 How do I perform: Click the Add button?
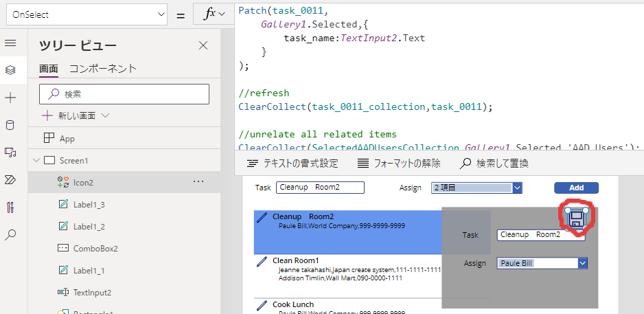[x=576, y=188]
